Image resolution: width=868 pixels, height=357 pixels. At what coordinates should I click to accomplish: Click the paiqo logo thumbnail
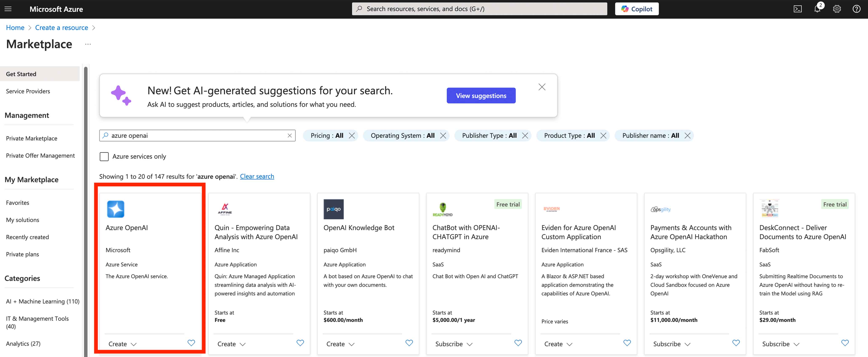(334, 209)
